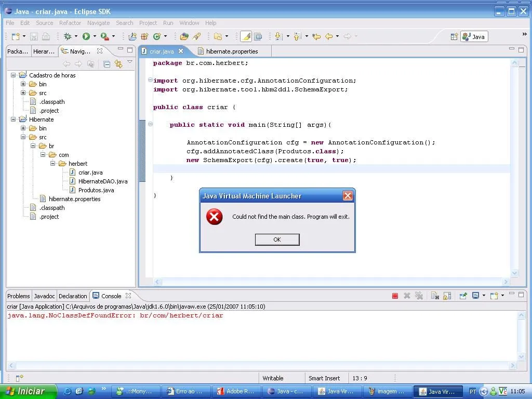Toggle Mark Occurrences highlighter in toolbar
The image size is (532, 399).
(246, 36)
